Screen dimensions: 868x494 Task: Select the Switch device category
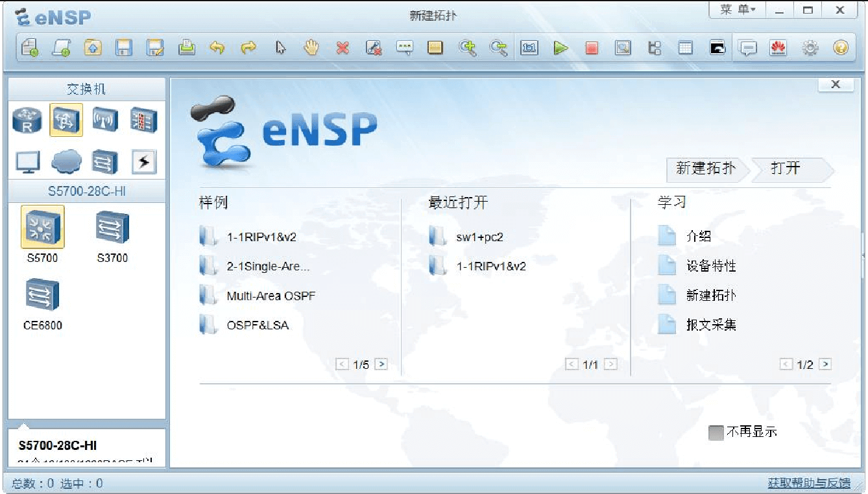pos(66,120)
